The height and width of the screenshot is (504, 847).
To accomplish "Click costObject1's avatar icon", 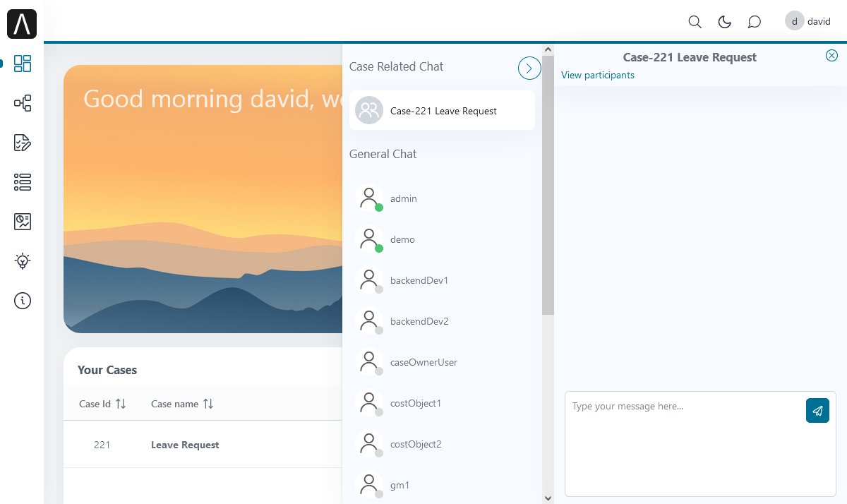I will [x=369, y=403].
